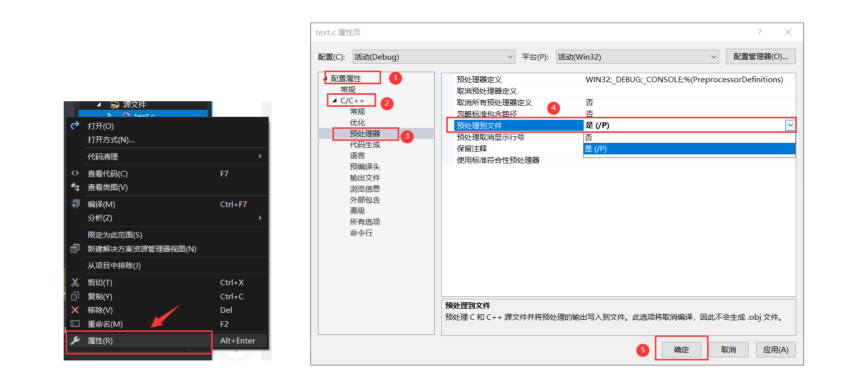The height and width of the screenshot is (392, 868).
Task: Click the 保留注释 property label
Action: tap(471, 148)
